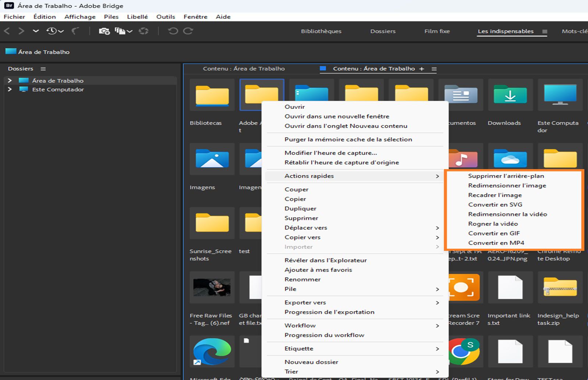Viewport: 588px width, 380px height.
Task: Click the get photos from camera icon
Action: (x=104, y=31)
